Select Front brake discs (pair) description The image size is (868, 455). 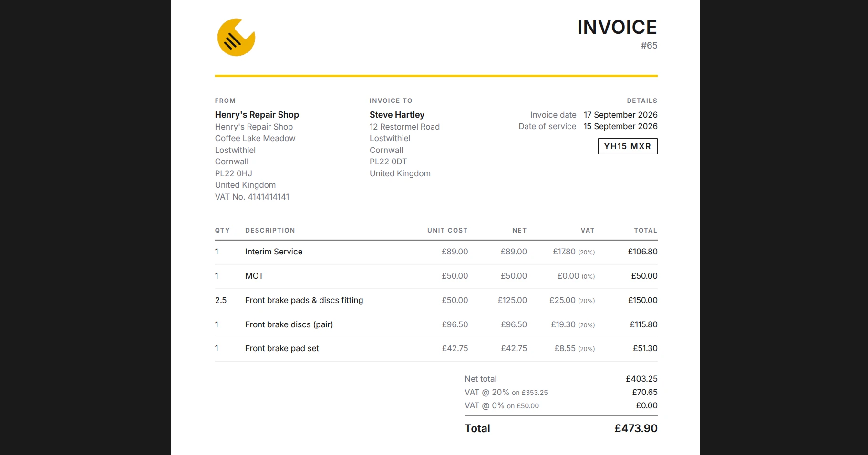[x=289, y=324]
